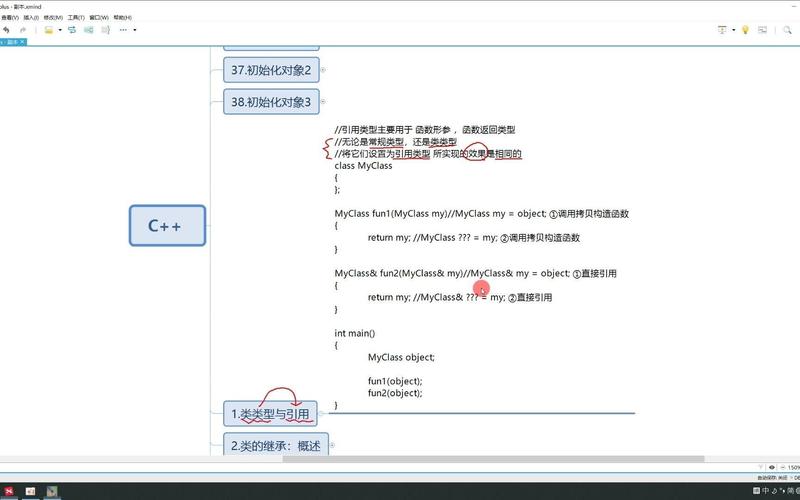800x500 pixels.
Task: Collapse the 1.类类型与引用 branch
Action: pyautogui.click(x=321, y=414)
